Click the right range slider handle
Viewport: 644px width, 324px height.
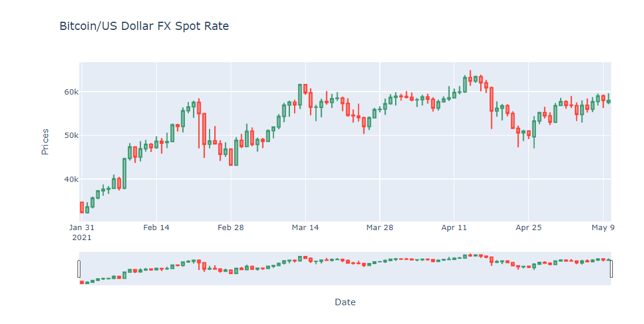(x=611, y=269)
